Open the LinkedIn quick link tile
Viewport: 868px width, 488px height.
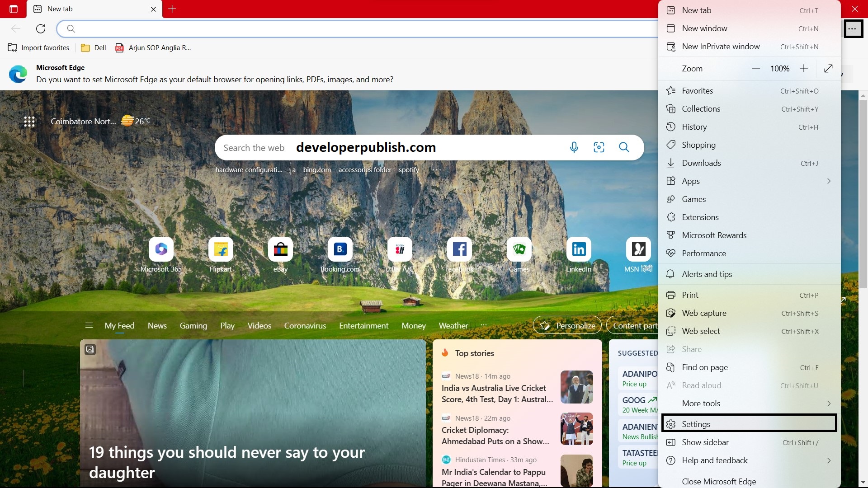[579, 249]
